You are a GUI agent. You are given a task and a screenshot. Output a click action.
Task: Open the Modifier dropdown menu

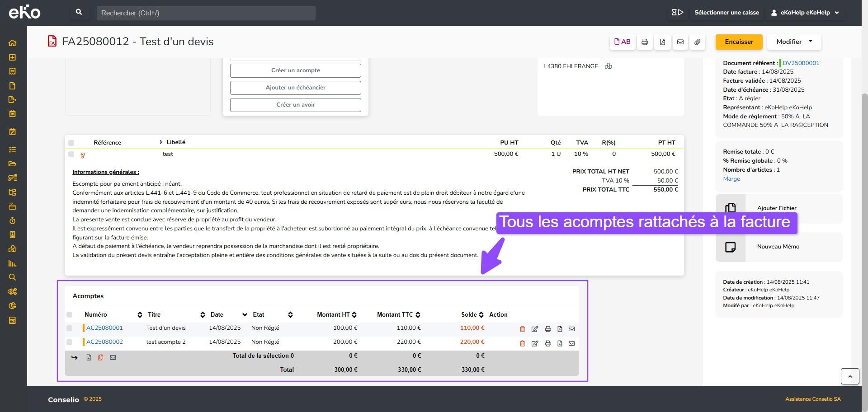(794, 42)
